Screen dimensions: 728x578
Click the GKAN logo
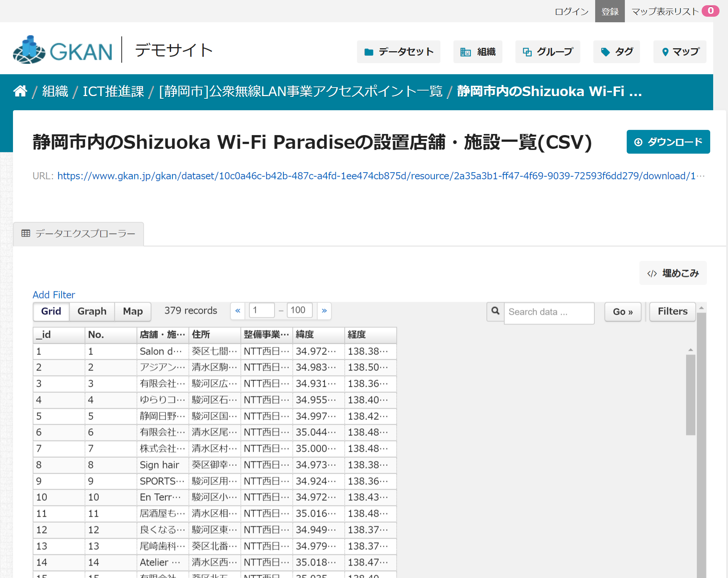[x=62, y=50]
